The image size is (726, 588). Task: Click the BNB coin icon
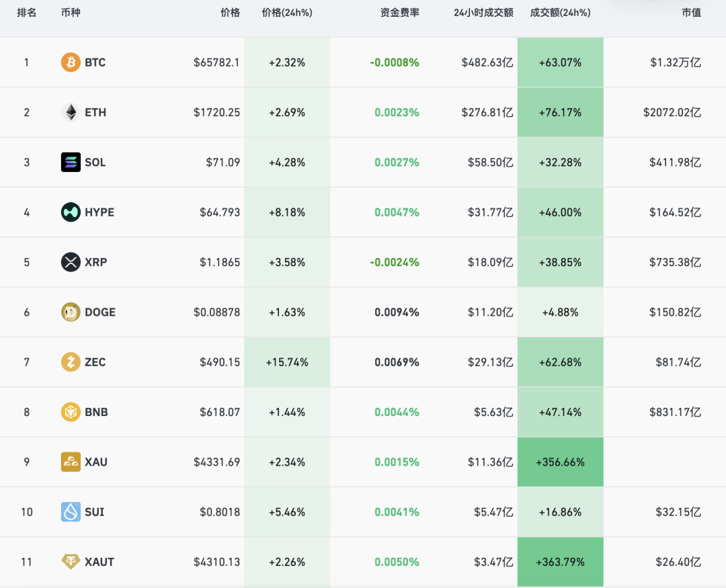[x=71, y=412]
